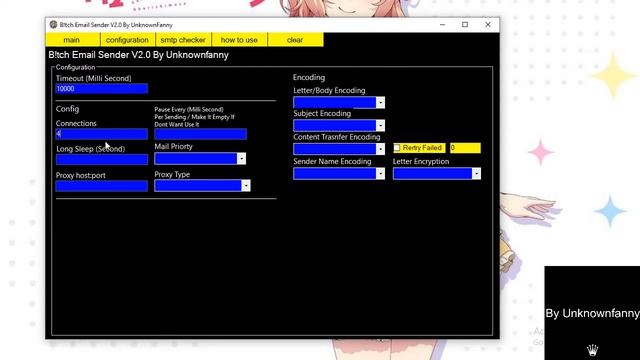Switch to the main tab

click(x=73, y=40)
